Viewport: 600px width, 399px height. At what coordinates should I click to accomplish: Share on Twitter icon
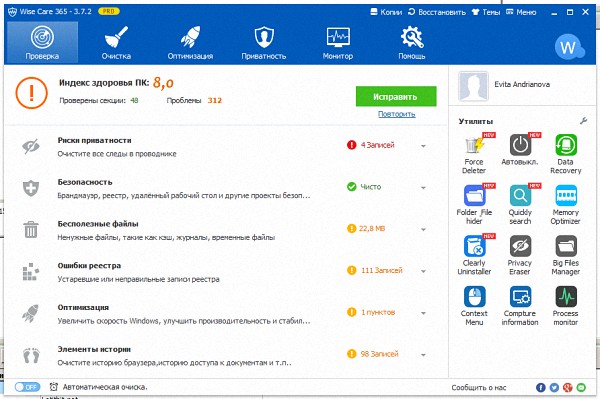click(554, 388)
